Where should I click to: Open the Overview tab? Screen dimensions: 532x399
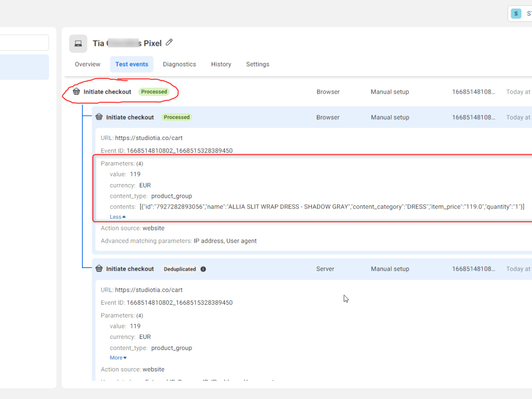point(88,64)
